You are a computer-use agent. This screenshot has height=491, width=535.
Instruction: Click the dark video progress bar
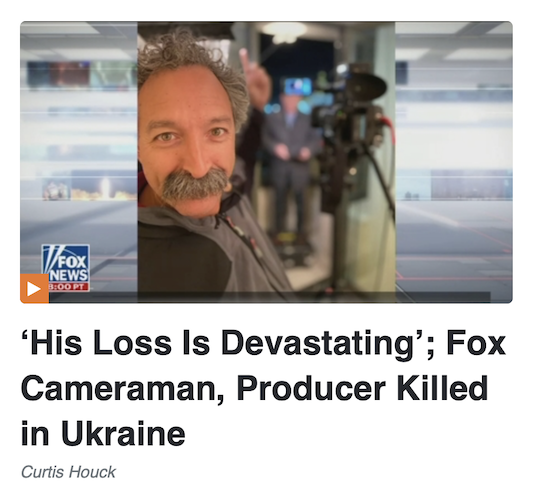tap(270, 297)
